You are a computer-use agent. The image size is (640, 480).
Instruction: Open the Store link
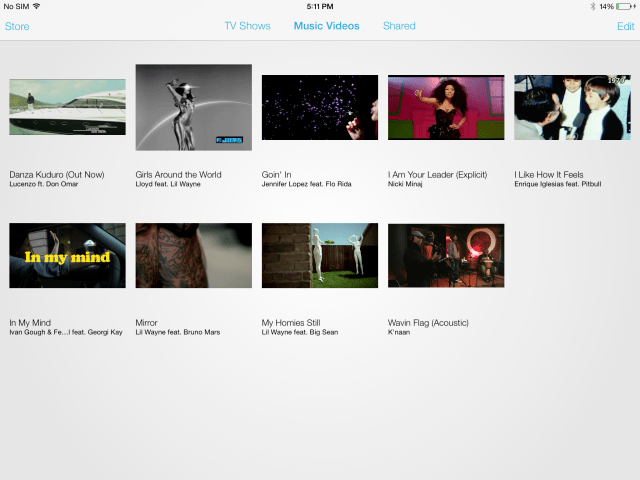tap(17, 26)
